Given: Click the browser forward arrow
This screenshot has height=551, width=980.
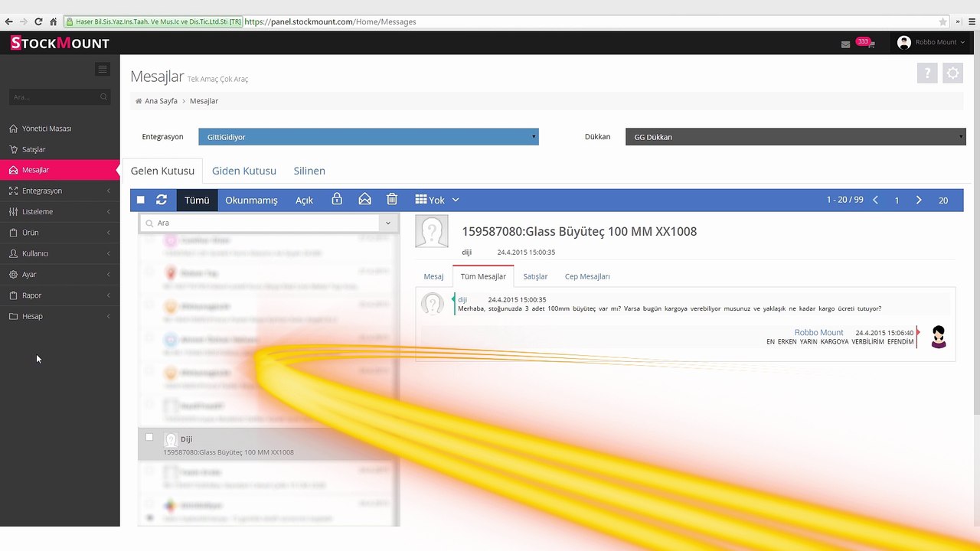Looking at the screenshot, I should click(23, 21).
